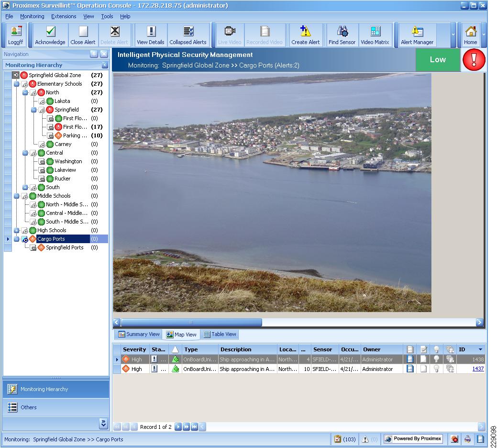The width and height of the screenshot is (497, 448).
Task: Sort alerts by the Description column
Action: pyautogui.click(x=248, y=349)
